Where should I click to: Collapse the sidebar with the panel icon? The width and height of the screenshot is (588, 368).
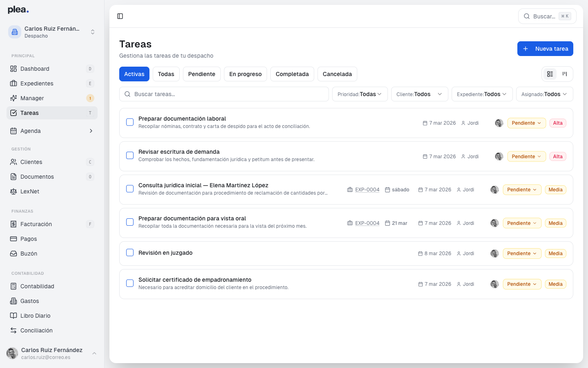coord(120,16)
